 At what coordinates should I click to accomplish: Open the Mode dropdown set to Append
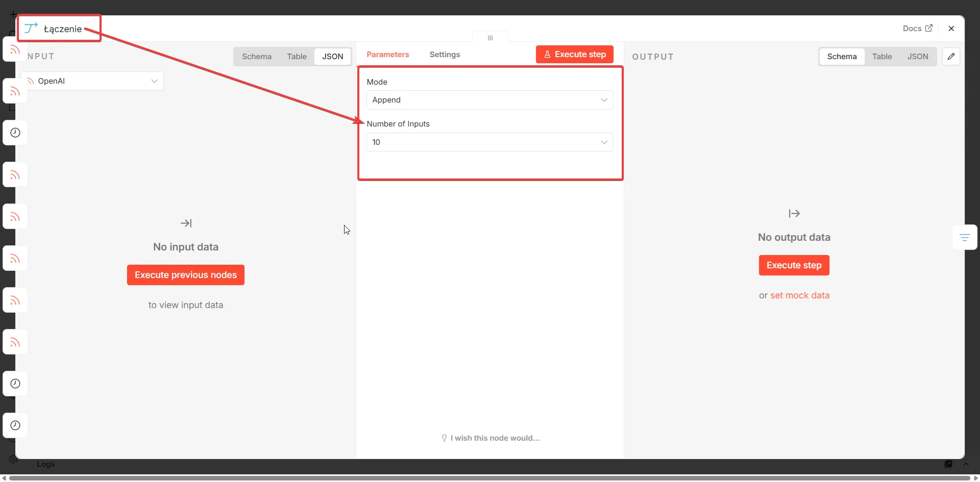pyautogui.click(x=490, y=100)
